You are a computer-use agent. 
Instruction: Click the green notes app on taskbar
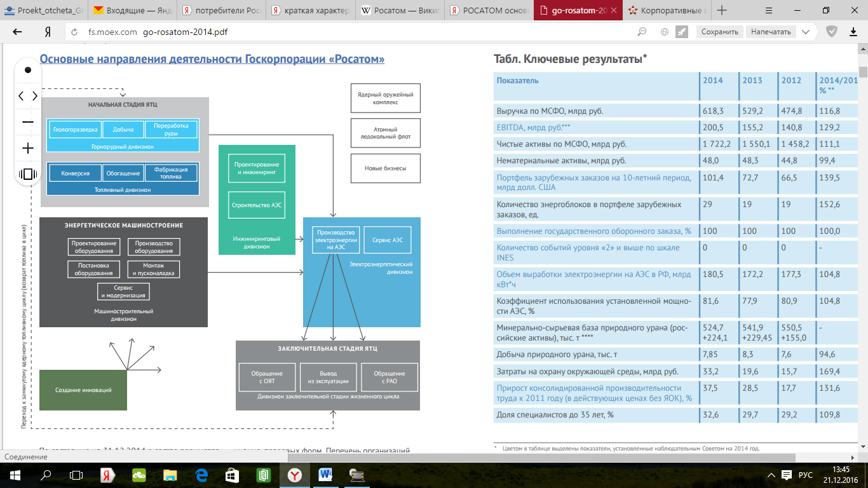click(x=263, y=475)
